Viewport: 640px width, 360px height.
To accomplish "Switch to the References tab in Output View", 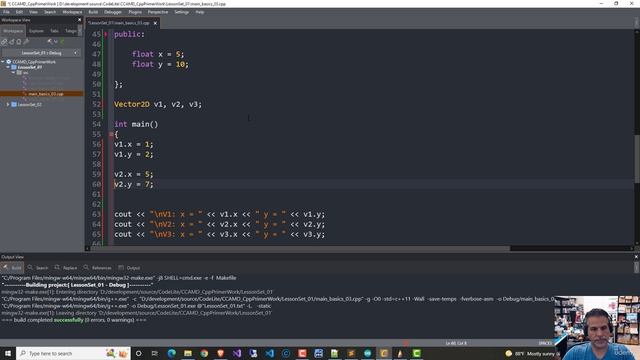I will pos(98,268).
